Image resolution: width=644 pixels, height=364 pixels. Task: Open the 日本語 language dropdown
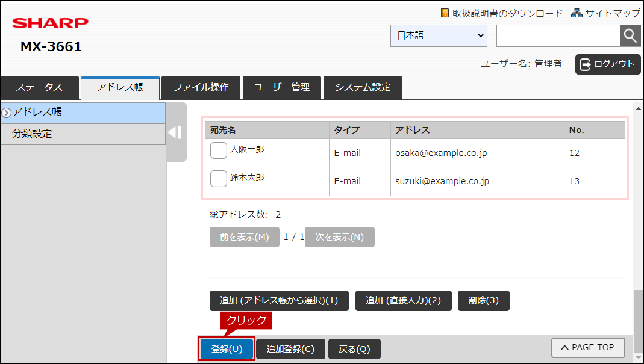click(439, 35)
